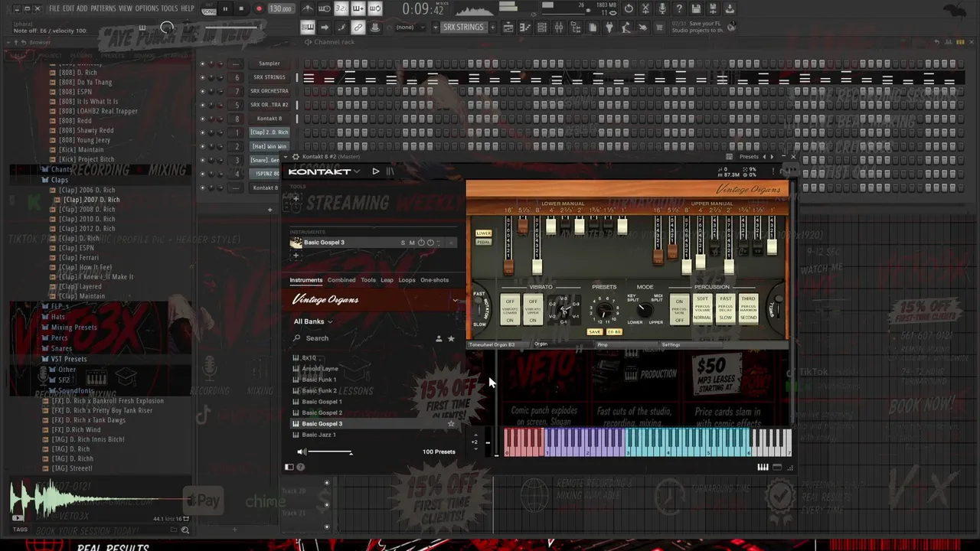The height and width of the screenshot is (551, 980).
Task: Click the red record button
Action: click(x=259, y=8)
